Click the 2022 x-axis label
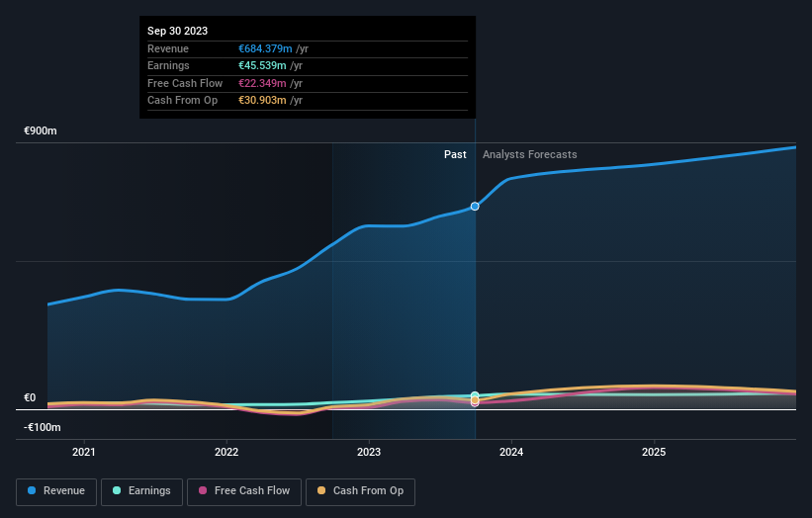This screenshot has width=812, height=518. coord(226,452)
